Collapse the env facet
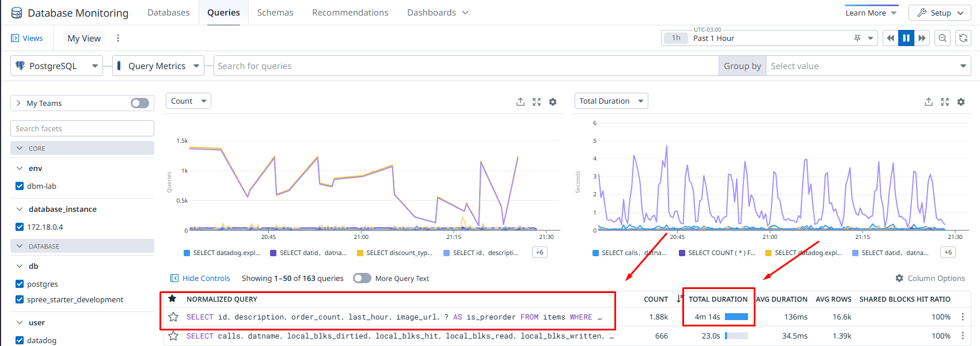Viewport: 980px width, 346px height. click(x=20, y=168)
